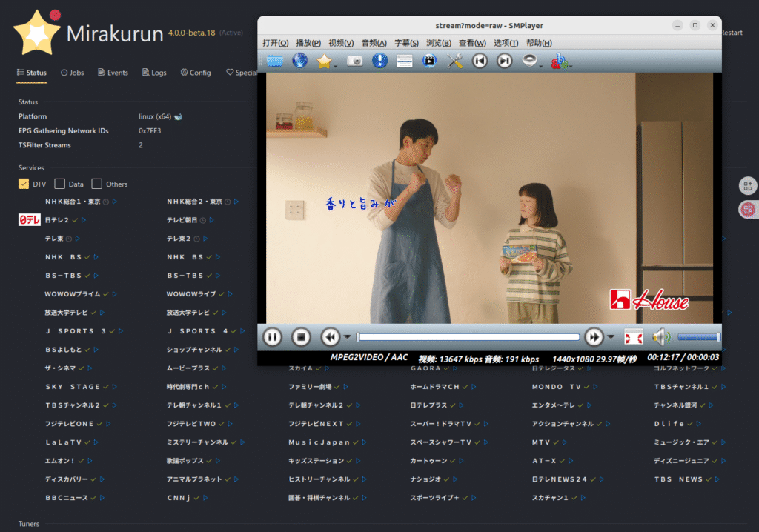759x532 pixels.
Task: Open the Jobs tab in Mirakurun
Action: tap(72, 73)
